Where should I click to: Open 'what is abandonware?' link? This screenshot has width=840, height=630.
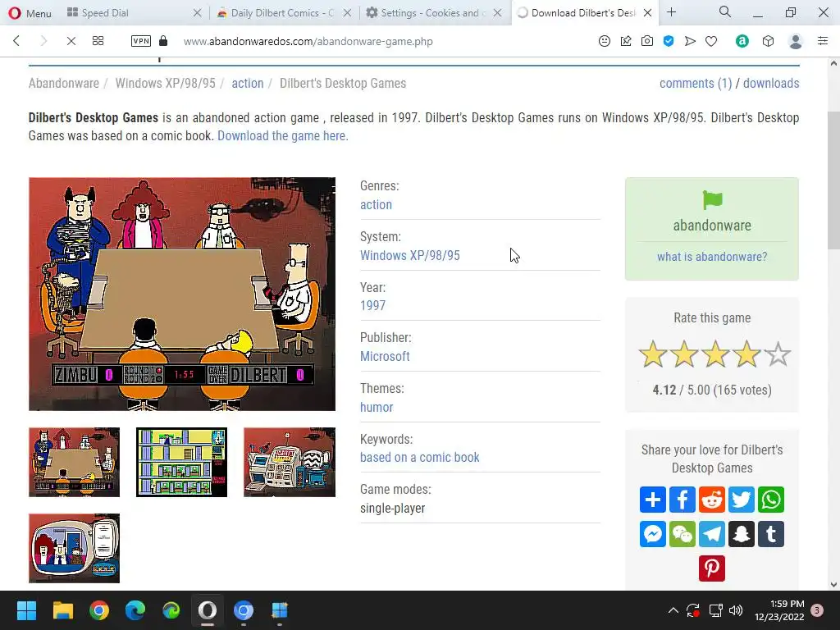(712, 257)
